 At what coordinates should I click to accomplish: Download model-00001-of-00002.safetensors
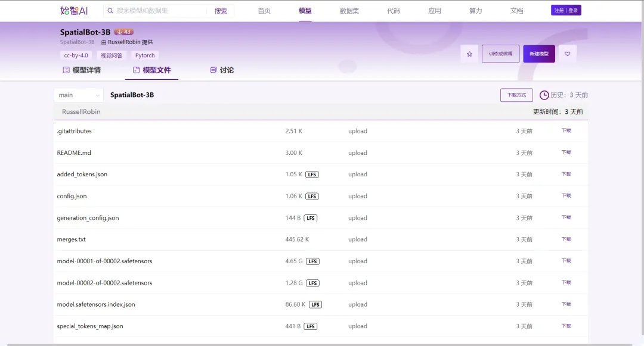pyautogui.click(x=566, y=261)
